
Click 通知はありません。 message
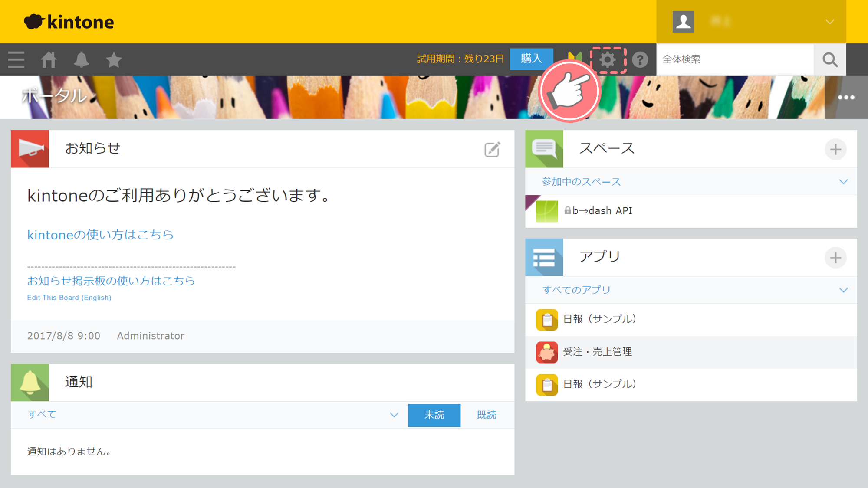point(69,452)
